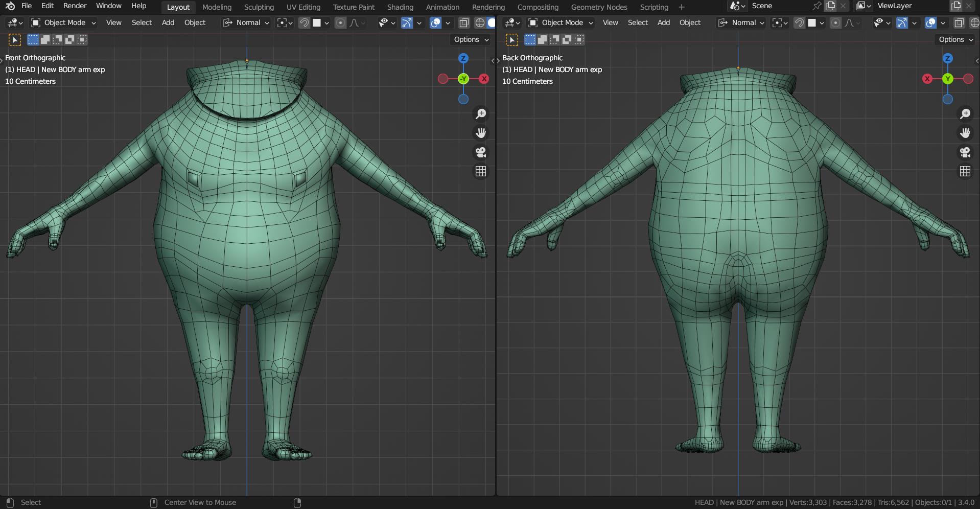Toggle X-ray in left viewport header
This screenshot has height=509, width=980.
tap(464, 23)
